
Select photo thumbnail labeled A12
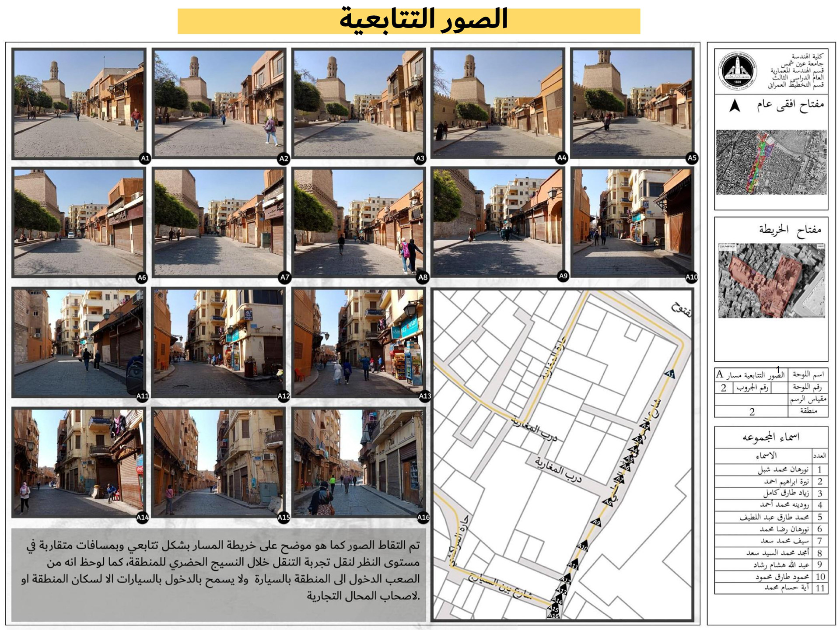coord(218,342)
